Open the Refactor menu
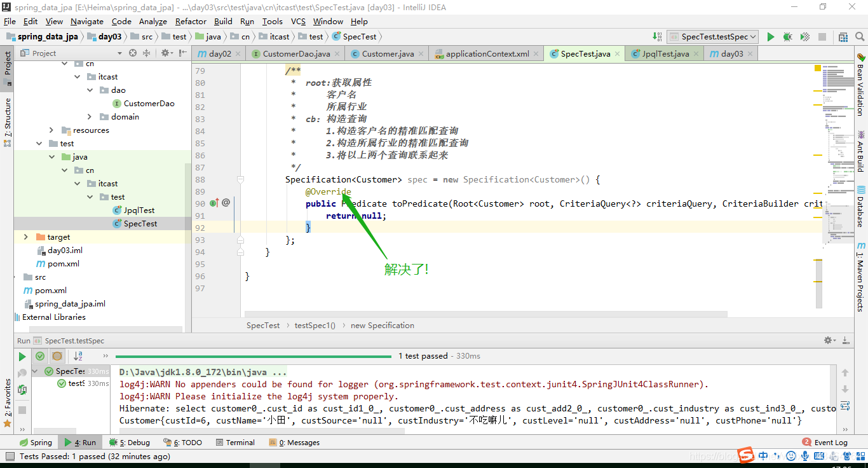The image size is (868, 468). click(191, 21)
